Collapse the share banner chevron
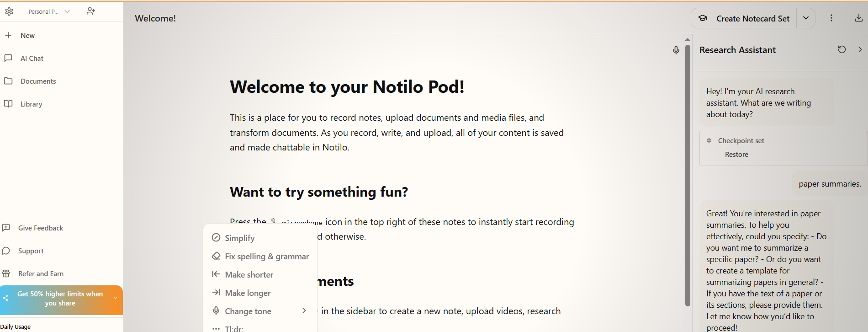This screenshot has width=868, height=332. [116, 298]
